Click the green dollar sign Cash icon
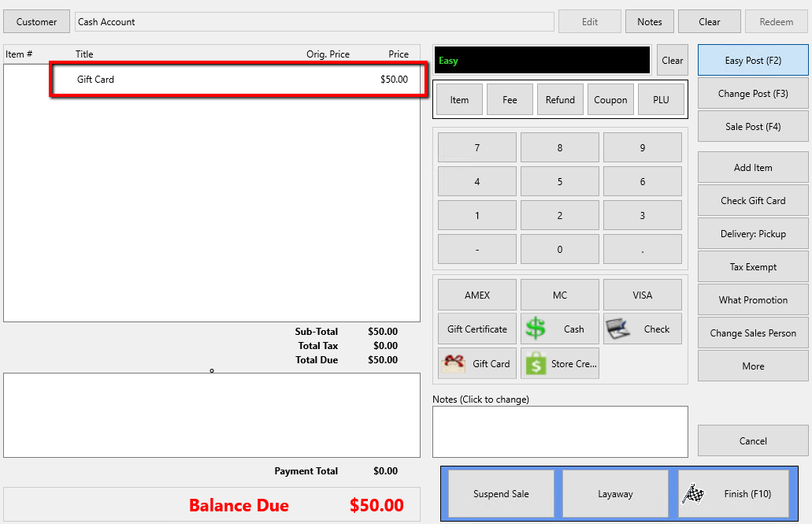The height and width of the screenshot is (524, 812). click(x=536, y=329)
